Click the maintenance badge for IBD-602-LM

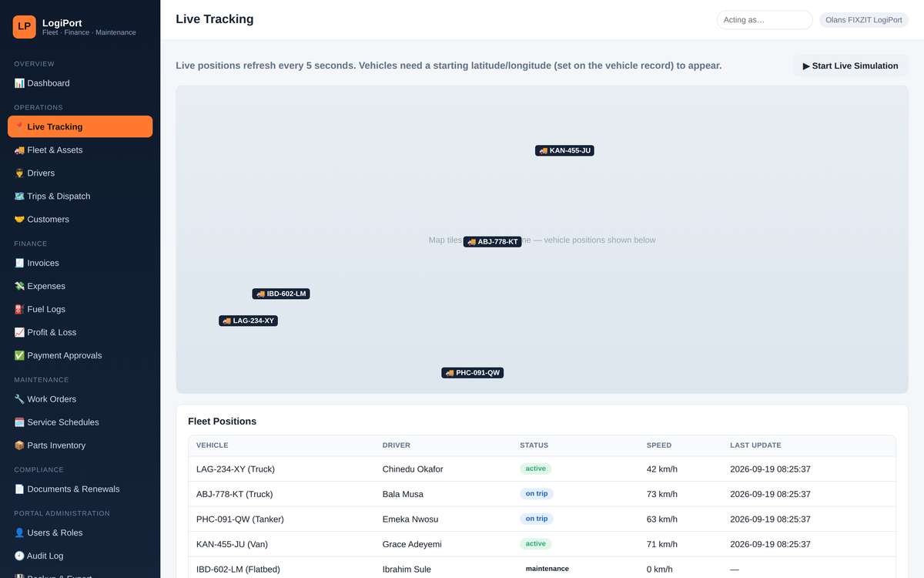[547, 569]
